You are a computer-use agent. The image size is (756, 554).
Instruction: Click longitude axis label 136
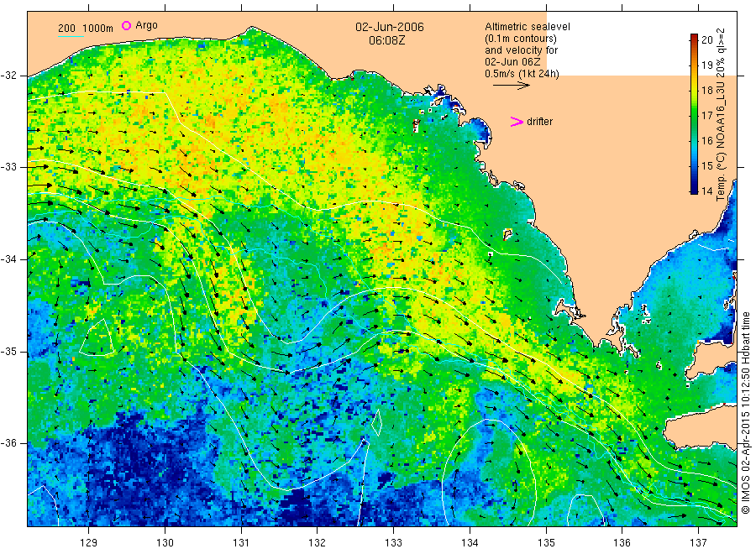pos(622,543)
